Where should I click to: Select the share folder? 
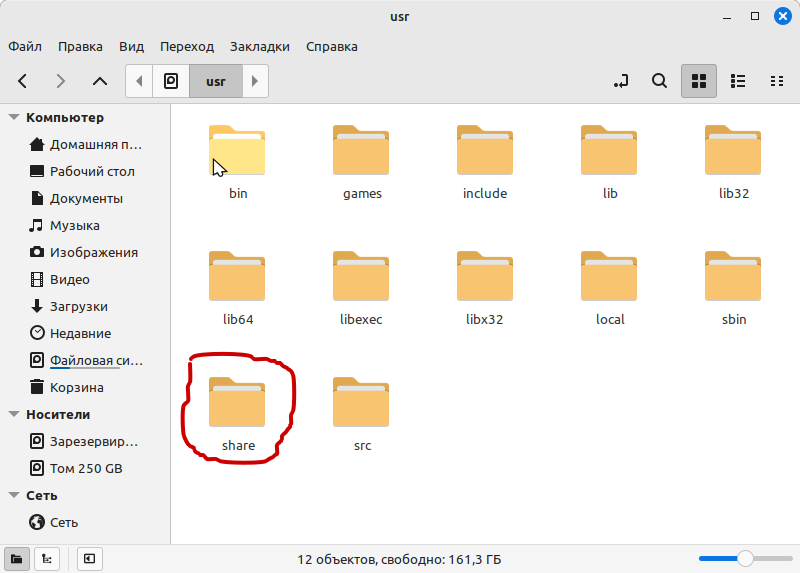tap(237, 414)
